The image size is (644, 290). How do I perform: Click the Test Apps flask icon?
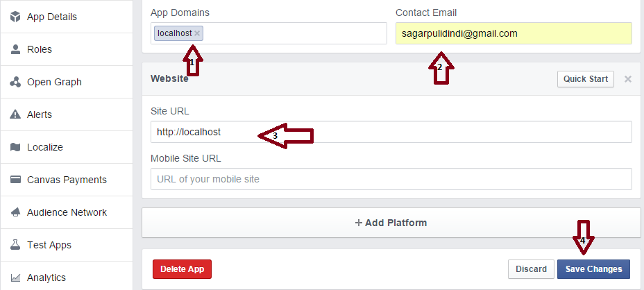[15, 245]
